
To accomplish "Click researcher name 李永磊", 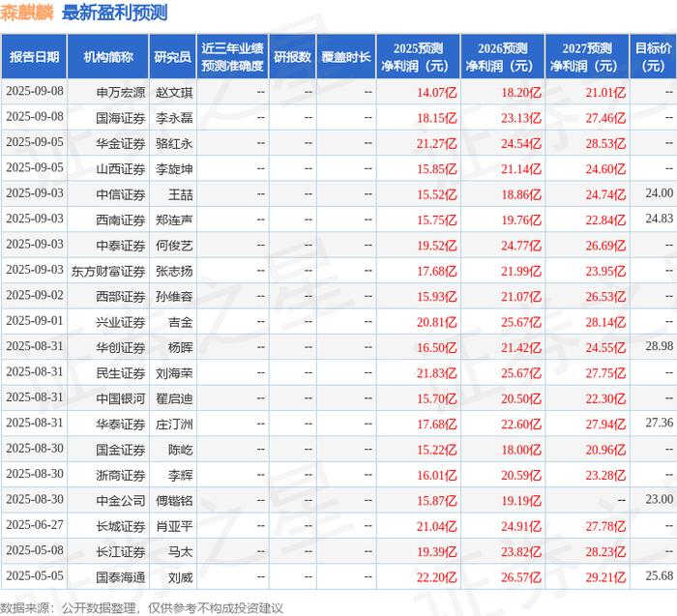I will pyautogui.click(x=174, y=118).
